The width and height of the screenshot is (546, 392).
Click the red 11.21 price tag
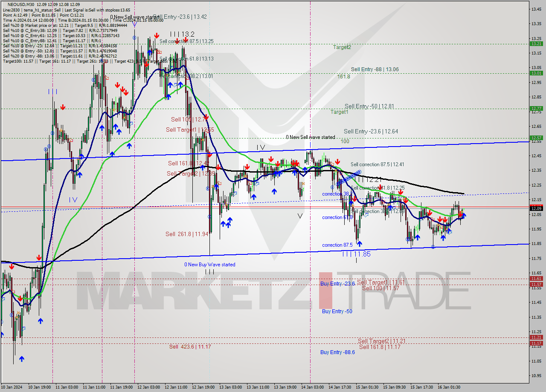[536, 337]
